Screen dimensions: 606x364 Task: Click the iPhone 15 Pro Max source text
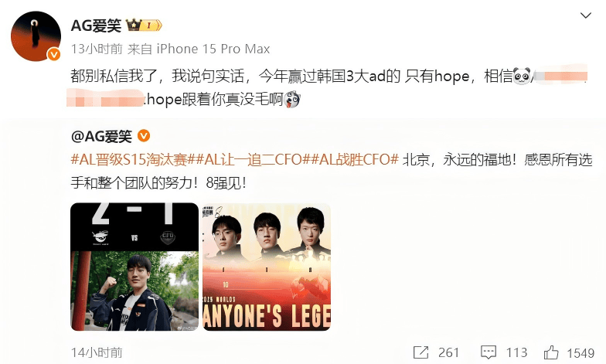(x=213, y=49)
